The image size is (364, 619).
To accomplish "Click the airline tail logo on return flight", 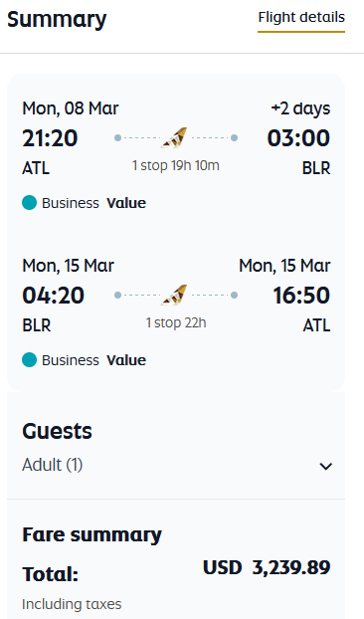I will 174,295.
